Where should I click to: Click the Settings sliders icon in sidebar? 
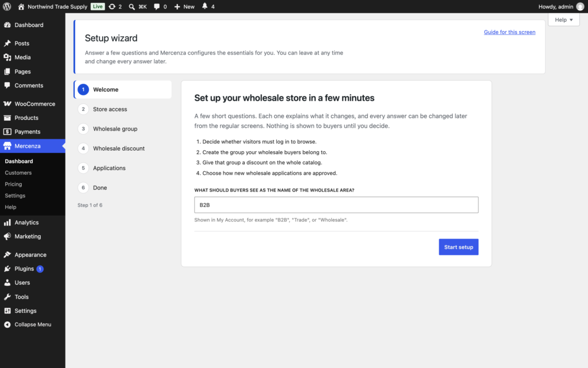coord(7,310)
